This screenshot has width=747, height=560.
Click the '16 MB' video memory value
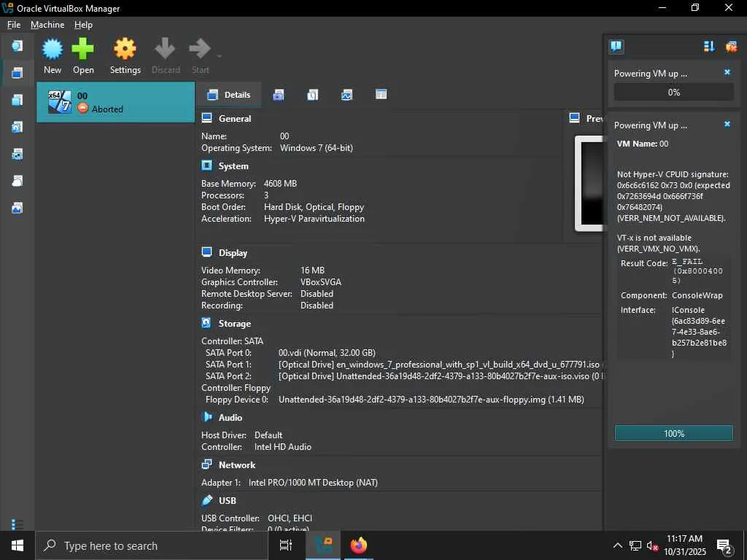coord(312,270)
